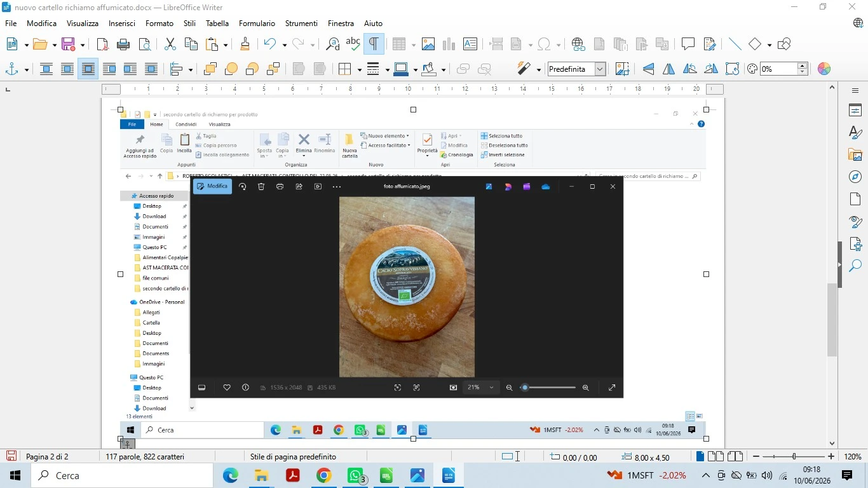Insert an image via the toolbar icon
Screen dimensions: 868x488
tap(428, 44)
